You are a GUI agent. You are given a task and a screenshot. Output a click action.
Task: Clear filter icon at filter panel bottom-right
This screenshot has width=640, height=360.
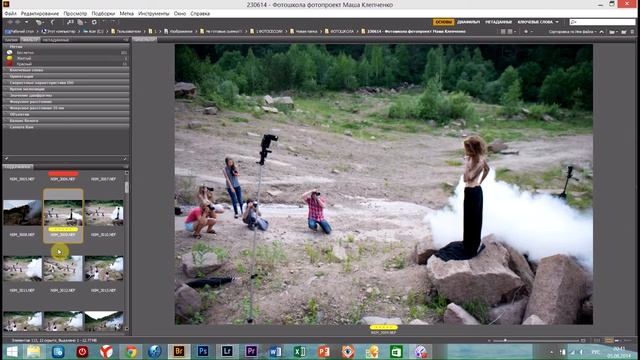tap(125, 158)
